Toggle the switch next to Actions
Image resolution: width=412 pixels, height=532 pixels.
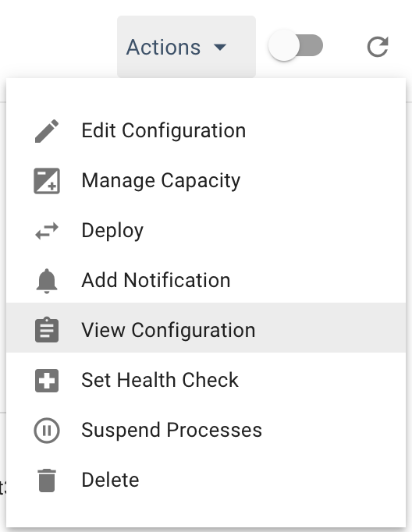point(295,45)
